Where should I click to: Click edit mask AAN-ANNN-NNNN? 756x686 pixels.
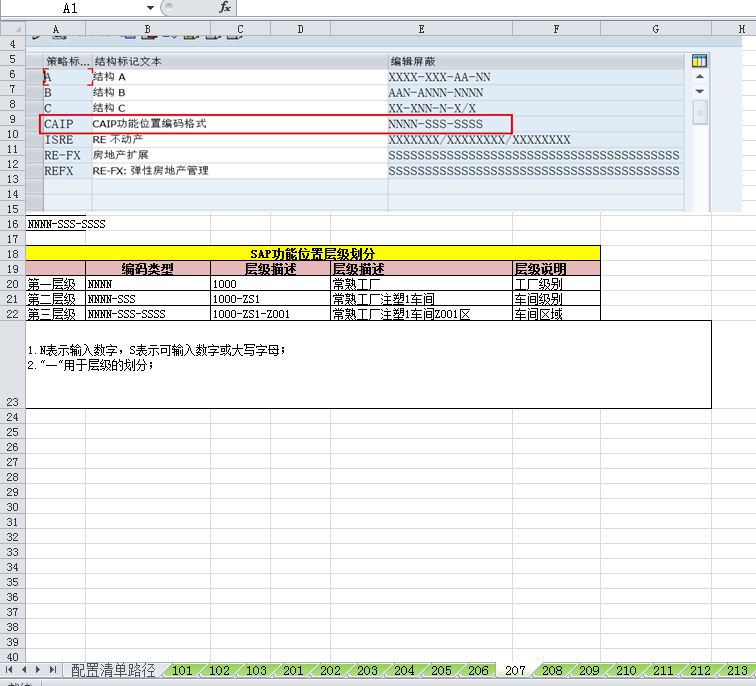(x=435, y=93)
